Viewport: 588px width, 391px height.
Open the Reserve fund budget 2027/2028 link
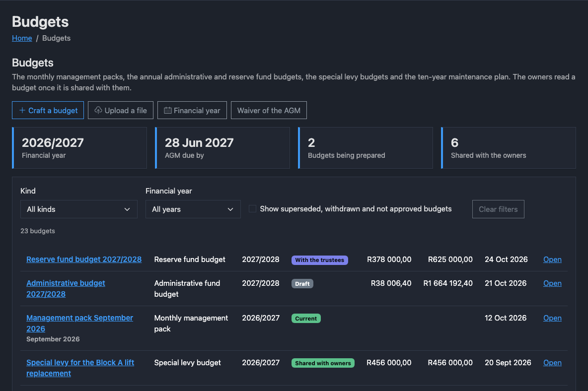(84, 259)
